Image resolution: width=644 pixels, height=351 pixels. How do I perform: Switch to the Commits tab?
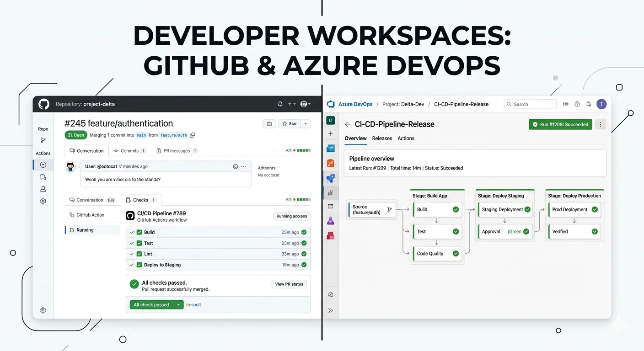(129, 151)
